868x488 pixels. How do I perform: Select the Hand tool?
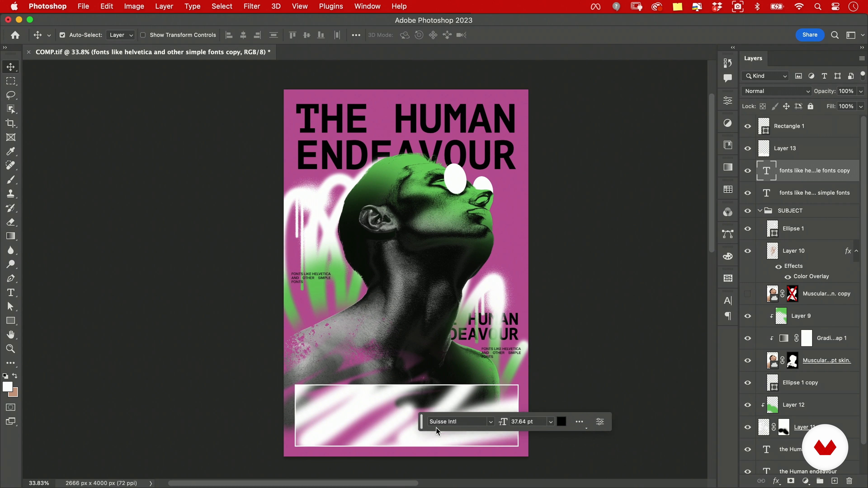pyautogui.click(x=11, y=334)
